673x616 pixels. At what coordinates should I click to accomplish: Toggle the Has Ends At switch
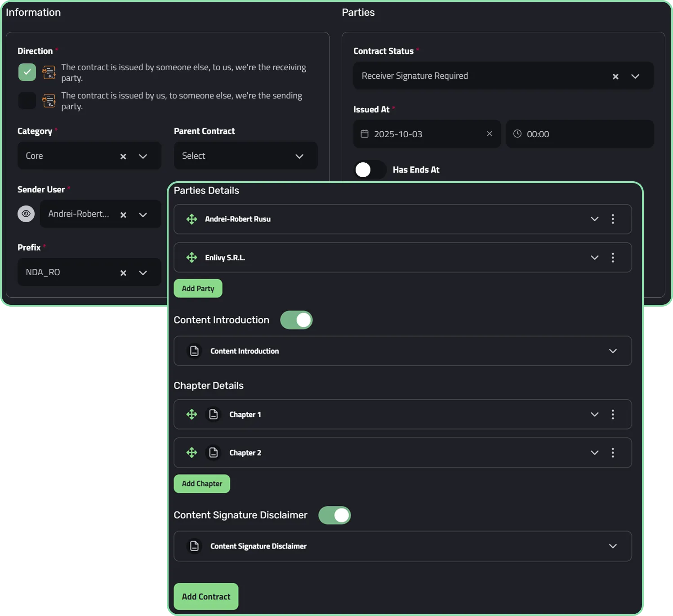(370, 170)
